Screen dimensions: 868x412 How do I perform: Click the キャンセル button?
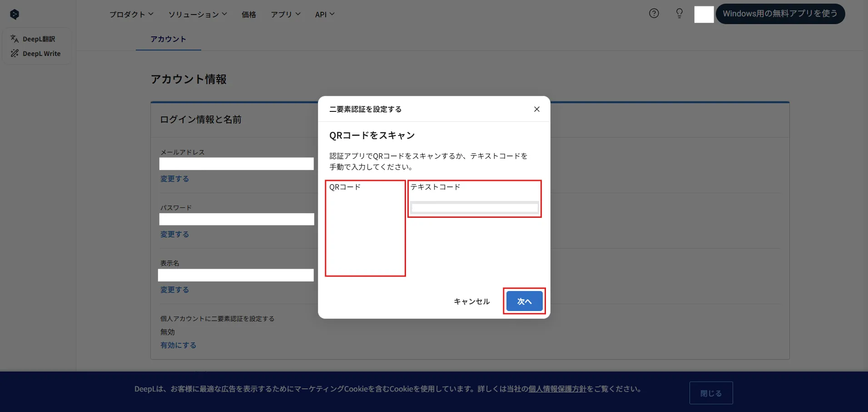[472, 301]
